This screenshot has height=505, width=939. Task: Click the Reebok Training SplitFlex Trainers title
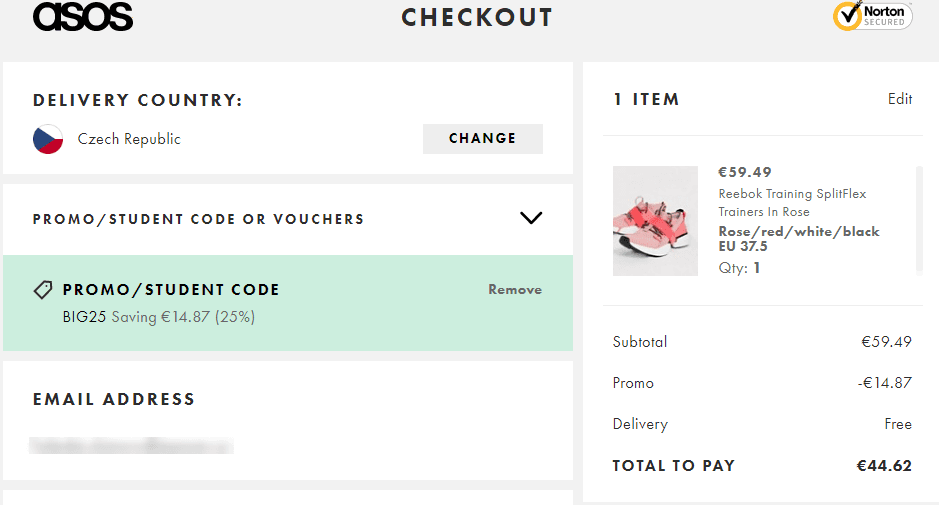(792, 202)
